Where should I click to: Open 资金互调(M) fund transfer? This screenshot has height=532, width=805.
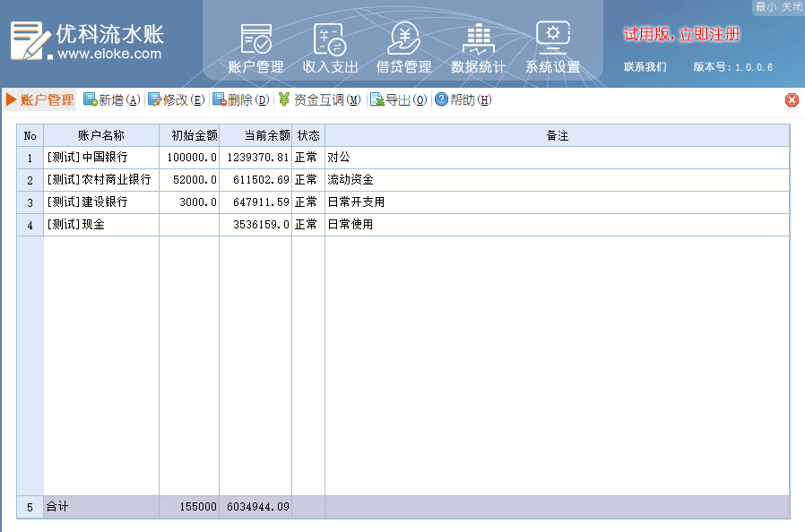click(319, 99)
